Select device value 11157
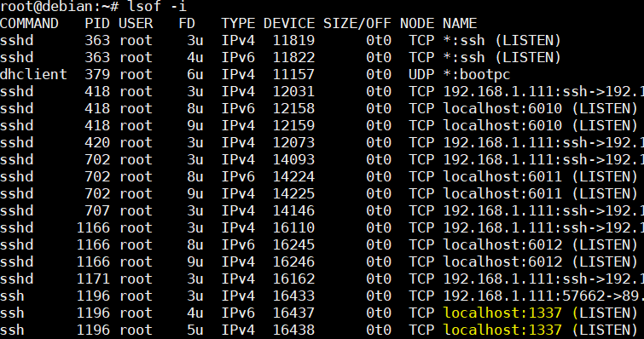The height and width of the screenshot is (339, 644). click(x=293, y=74)
